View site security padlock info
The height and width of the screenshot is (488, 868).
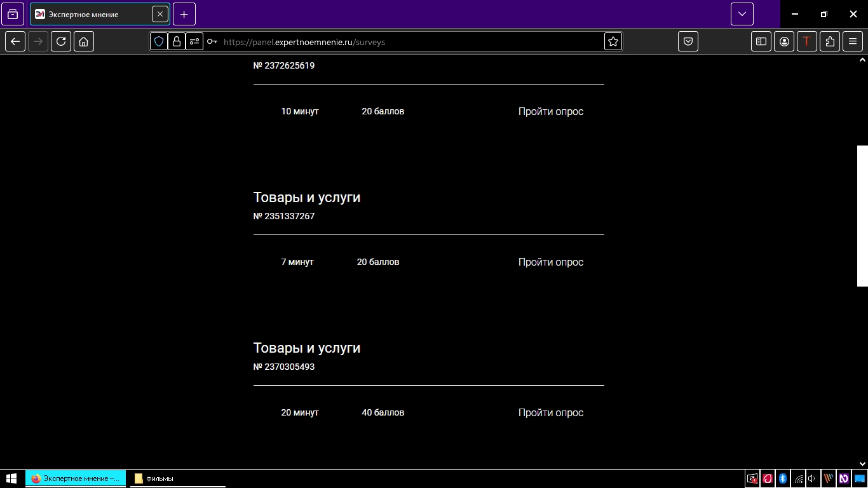pyautogui.click(x=177, y=42)
